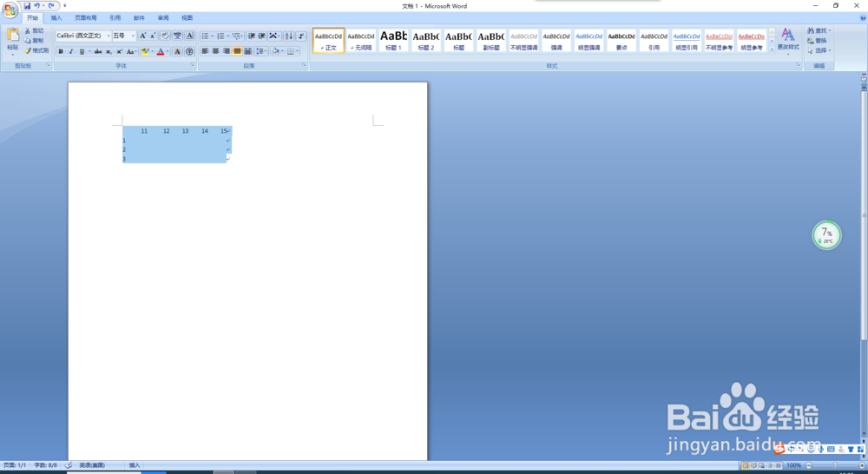
Task: Switch to the 插入 tab
Action: [x=56, y=17]
